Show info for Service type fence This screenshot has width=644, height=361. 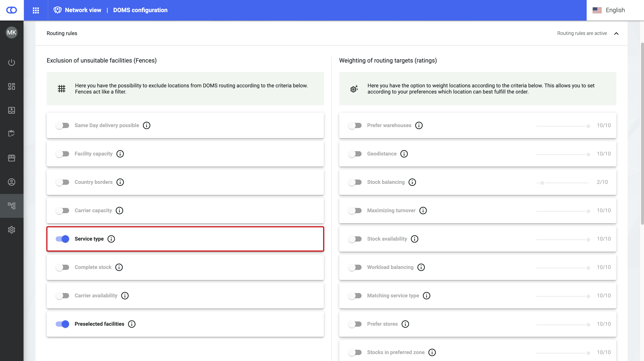111,239
